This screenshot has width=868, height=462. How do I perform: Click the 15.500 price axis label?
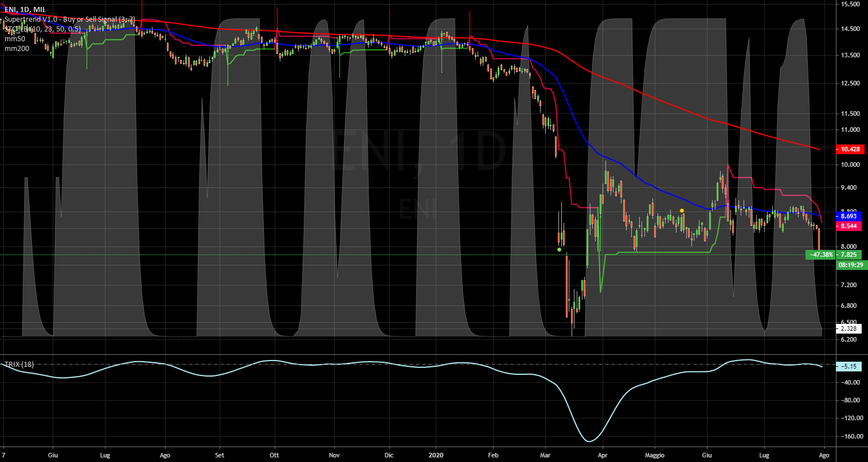[850, 4]
